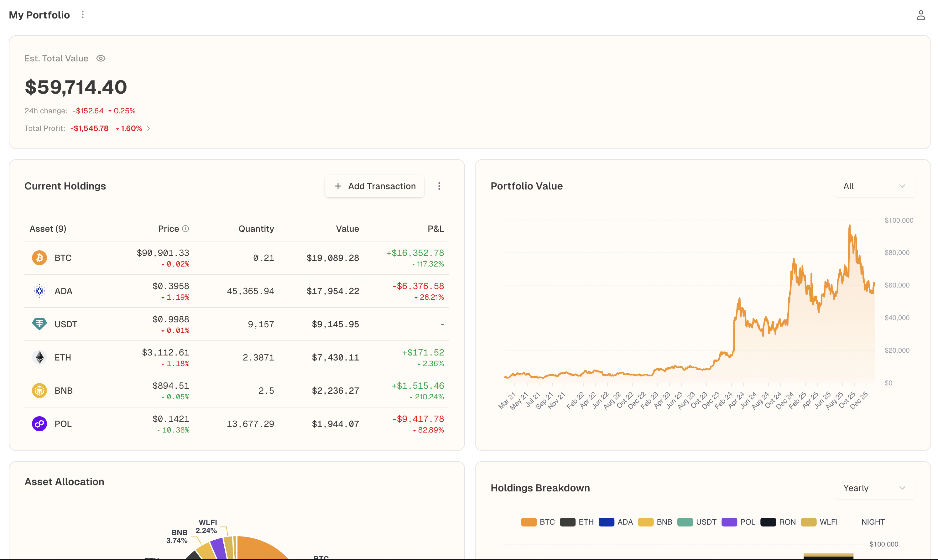Click the Price info icon
This screenshot has height=560, width=938.
point(185,229)
